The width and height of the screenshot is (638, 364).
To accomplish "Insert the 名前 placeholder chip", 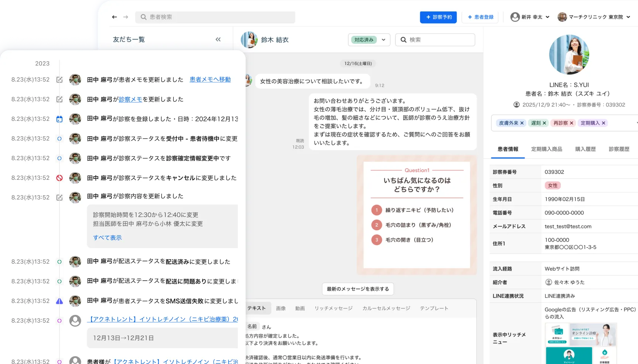I will 252,326.
